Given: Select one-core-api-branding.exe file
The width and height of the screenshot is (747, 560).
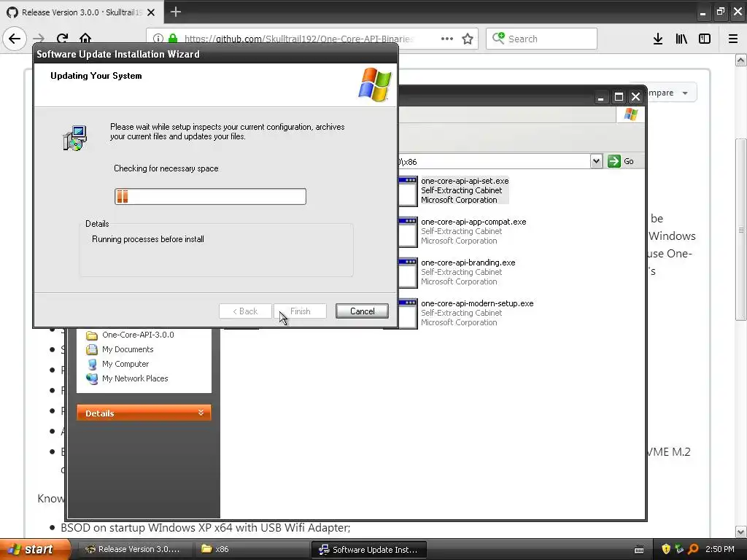Looking at the screenshot, I should [x=468, y=272].
